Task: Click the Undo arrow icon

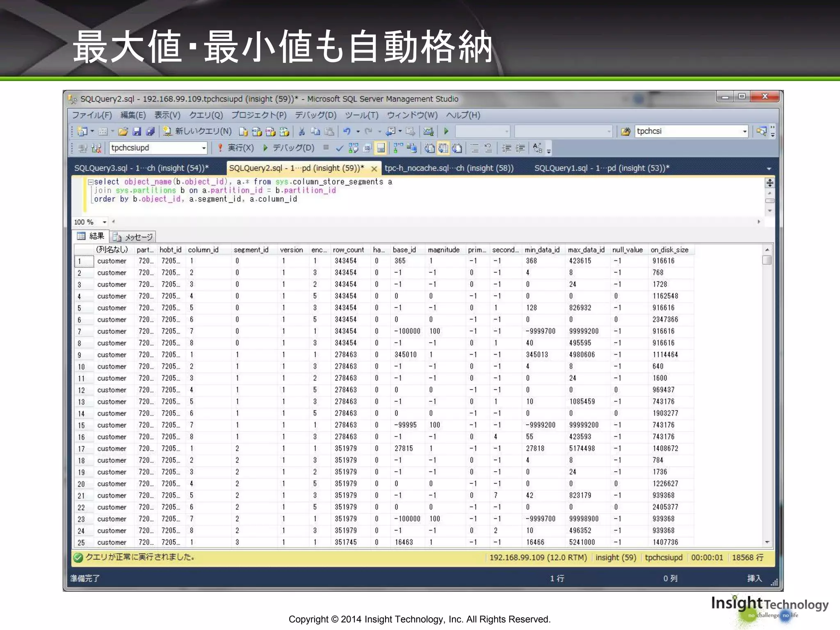Action: (347, 131)
